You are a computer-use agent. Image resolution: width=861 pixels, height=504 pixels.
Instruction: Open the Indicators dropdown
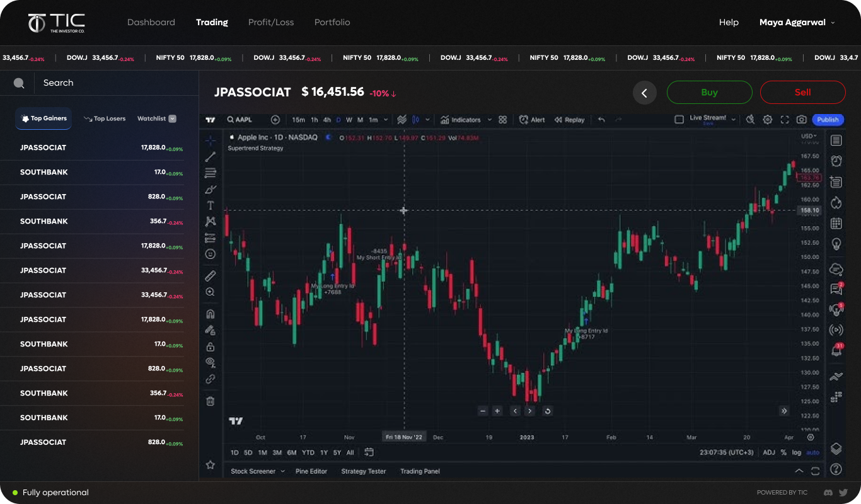click(461, 120)
